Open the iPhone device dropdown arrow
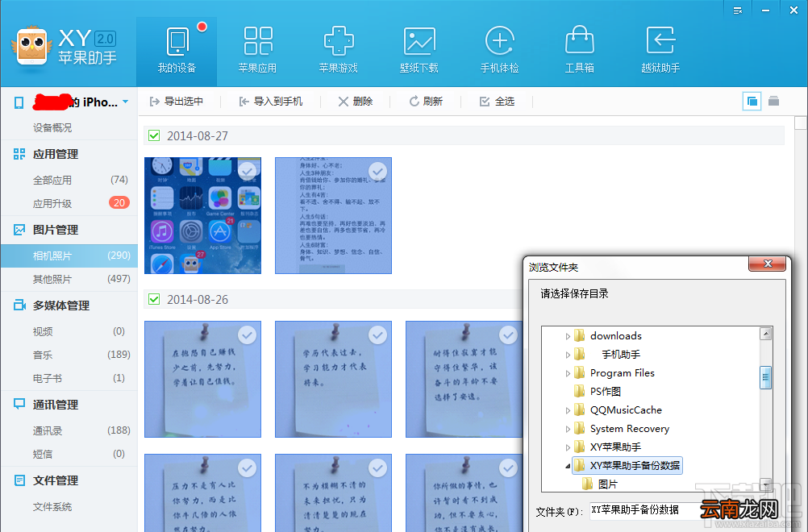The image size is (808, 532). point(126,102)
